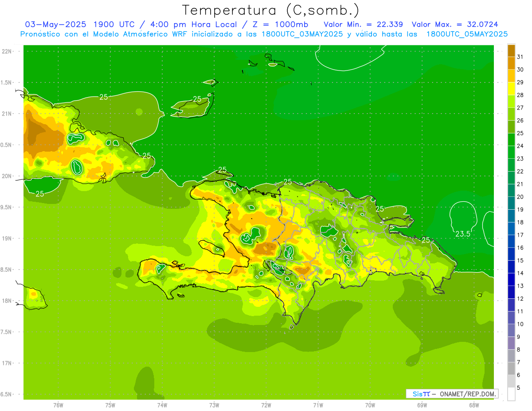Click the "1800UTC_03MAY2025" initialization time
Screen dimensions: 532x411
302,34
